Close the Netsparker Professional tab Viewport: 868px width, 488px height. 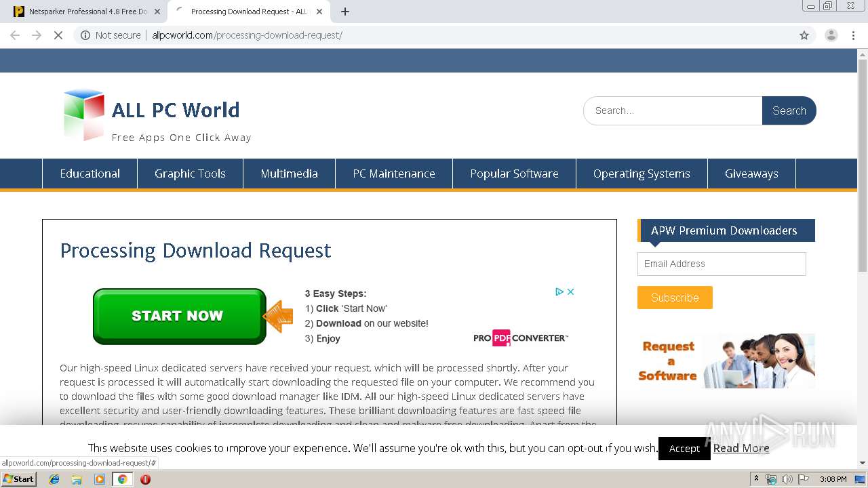157,12
